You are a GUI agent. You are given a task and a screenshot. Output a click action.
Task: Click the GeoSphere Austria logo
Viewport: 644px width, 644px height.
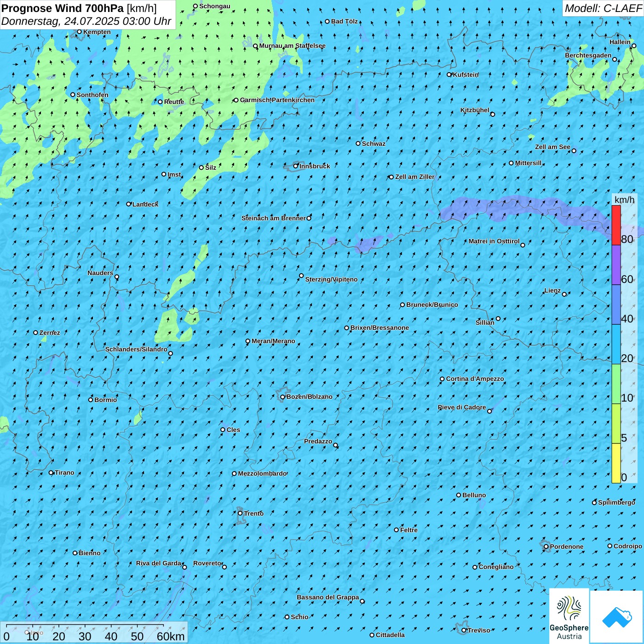click(569, 616)
